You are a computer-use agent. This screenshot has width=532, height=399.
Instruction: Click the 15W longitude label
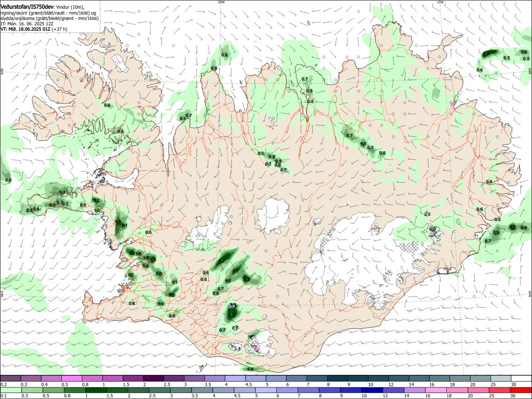point(440,2)
